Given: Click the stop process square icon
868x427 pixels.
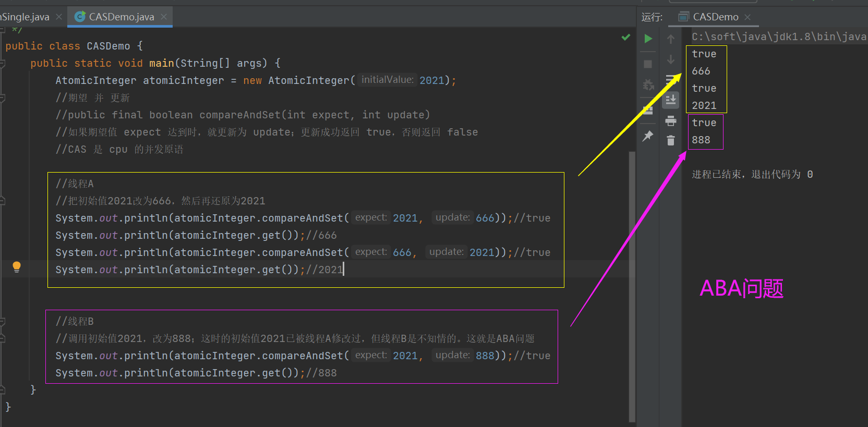Looking at the screenshot, I should coord(648,64).
